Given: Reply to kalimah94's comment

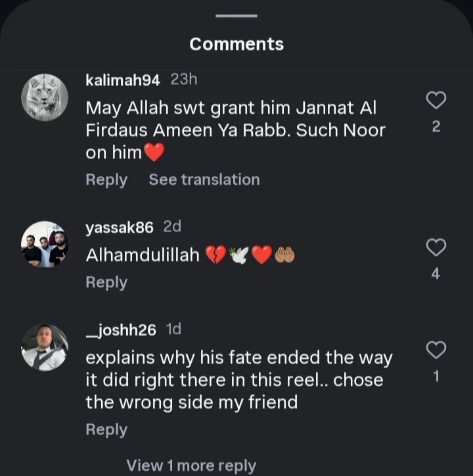Looking at the screenshot, I should 106,179.
